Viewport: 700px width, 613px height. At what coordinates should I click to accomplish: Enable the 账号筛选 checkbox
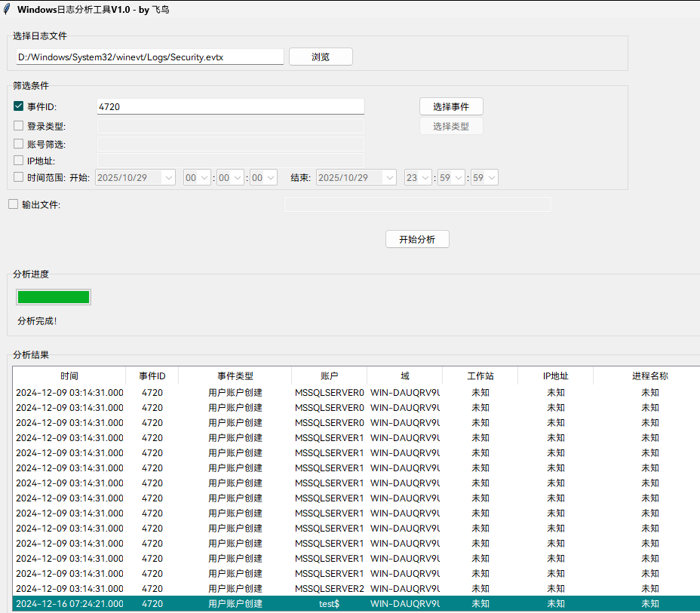[x=18, y=144]
